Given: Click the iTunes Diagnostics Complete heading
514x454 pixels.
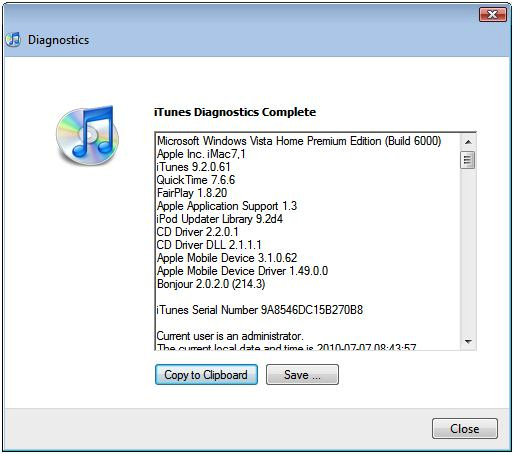Looking at the screenshot, I should 235,112.
